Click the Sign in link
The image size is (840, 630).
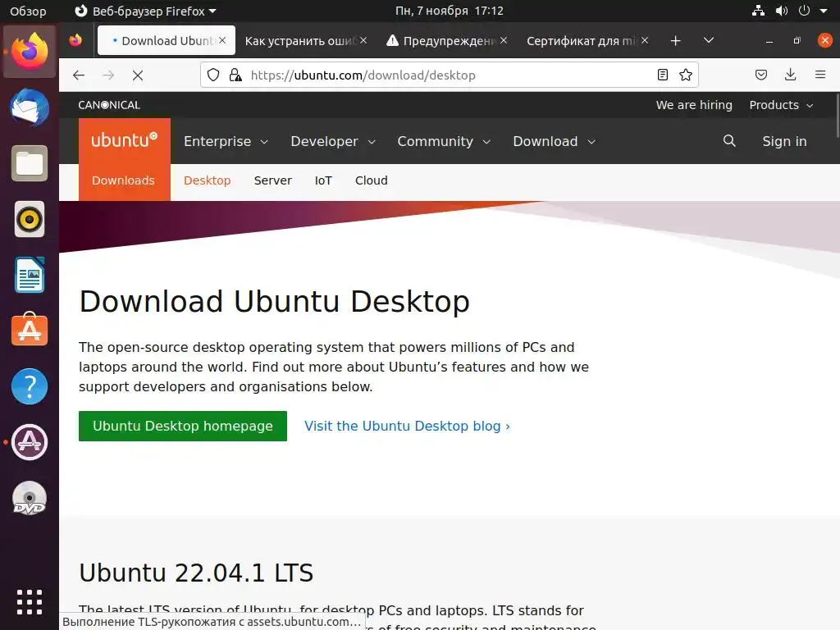(x=784, y=141)
